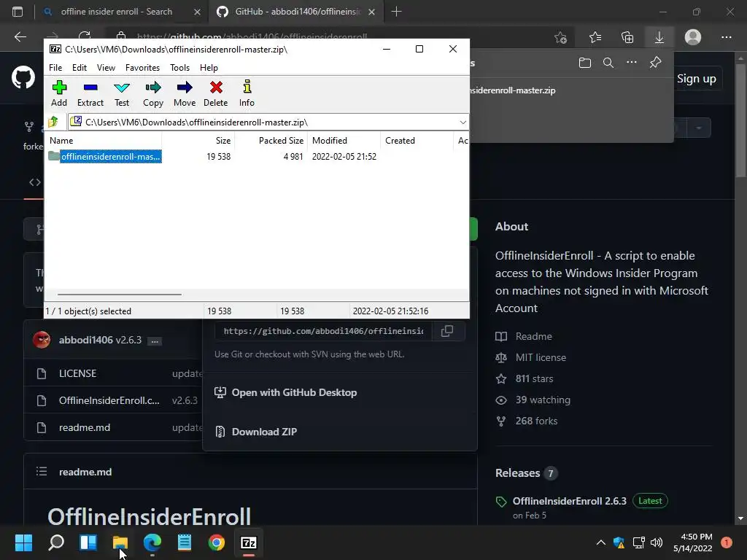Click Open with GitHub Desktop
Image resolution: width=747 pixels, height=560 pixels.
pyautogui.click(x=294, y=392)
